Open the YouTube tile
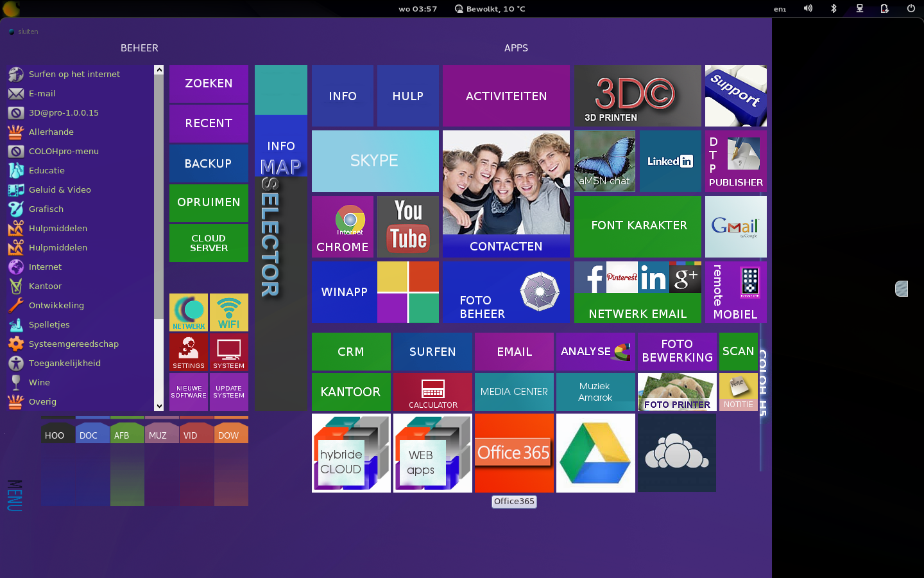Screen dimensions: 924x578 pos(408,227)
